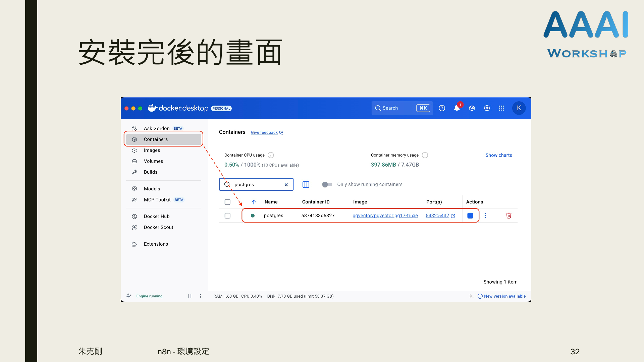Open notifications bell icon
The height and width of the screenshot is (362, 644).
pos(457,108)
